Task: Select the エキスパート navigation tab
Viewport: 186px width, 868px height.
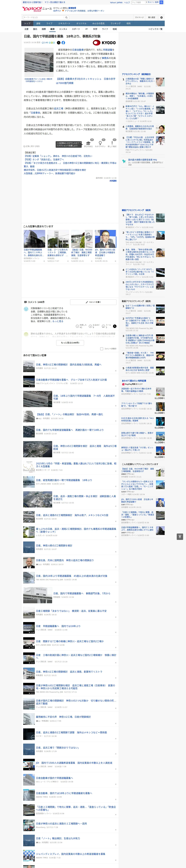Action: [x=64, y=24]
